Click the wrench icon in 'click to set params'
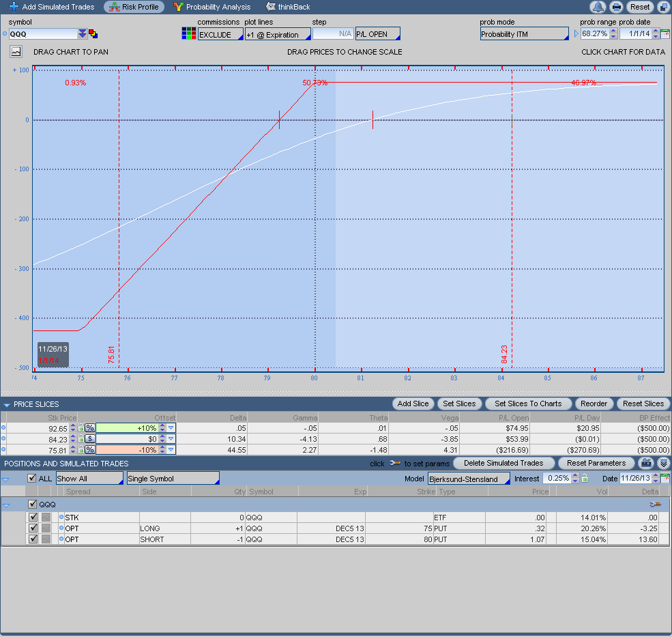 (394, 464)
